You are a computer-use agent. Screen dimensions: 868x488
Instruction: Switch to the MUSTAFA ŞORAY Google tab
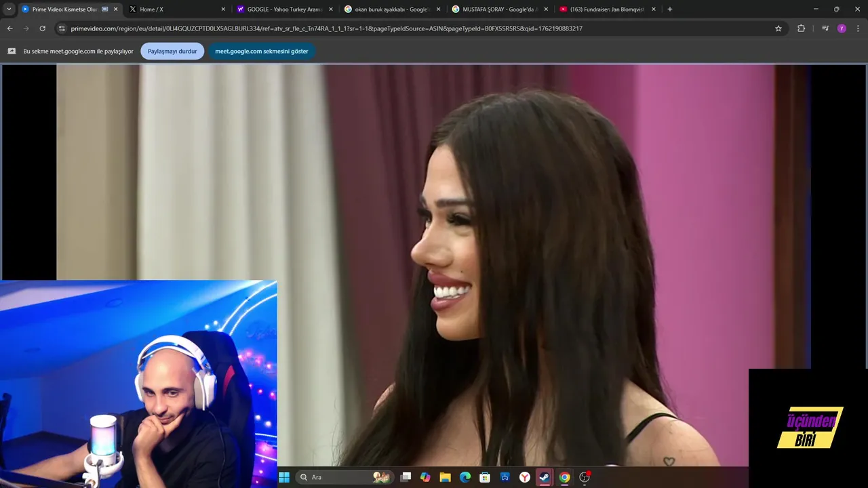500,9
